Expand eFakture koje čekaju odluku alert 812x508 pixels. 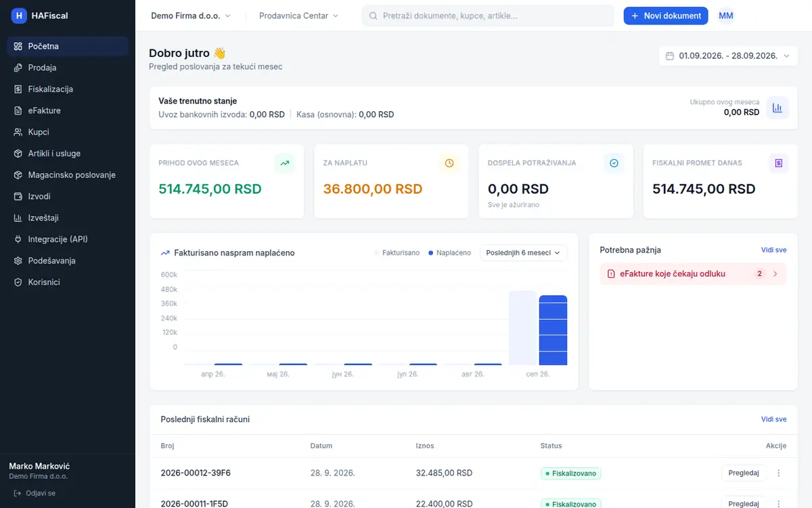coord(693,274)
